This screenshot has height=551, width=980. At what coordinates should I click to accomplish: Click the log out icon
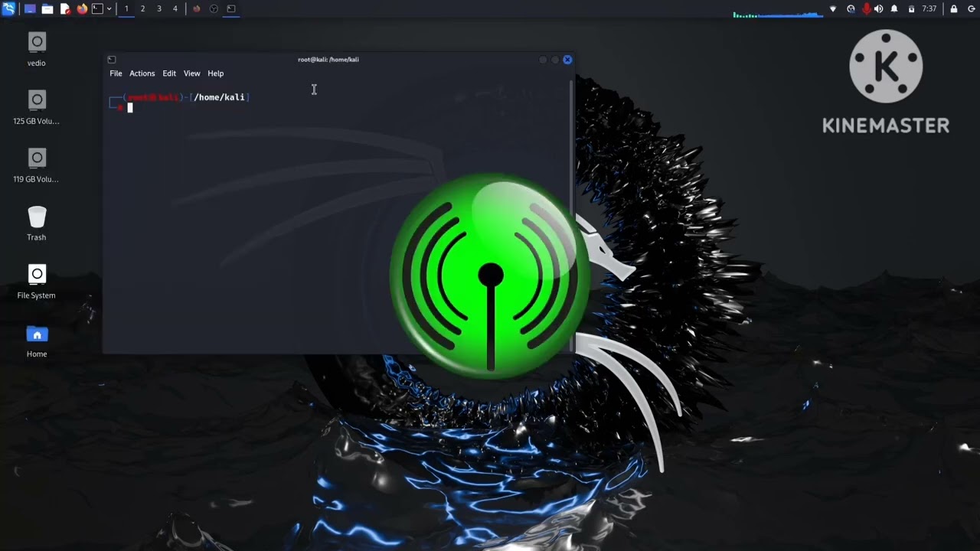pyautogui.click(x=970, y=9)
